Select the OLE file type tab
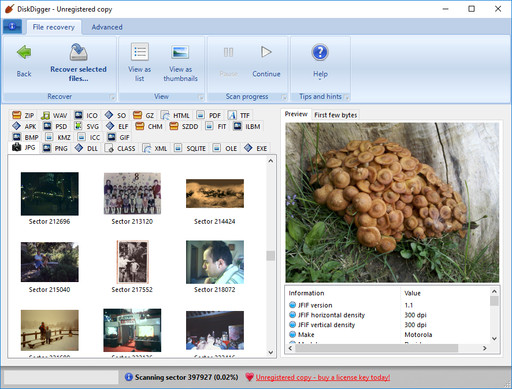 coord(225,148)
